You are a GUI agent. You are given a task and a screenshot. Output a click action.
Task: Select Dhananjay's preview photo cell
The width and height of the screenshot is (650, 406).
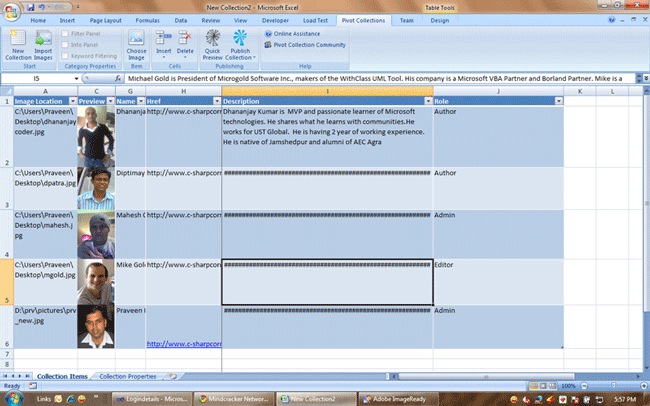tap(96, 136)
